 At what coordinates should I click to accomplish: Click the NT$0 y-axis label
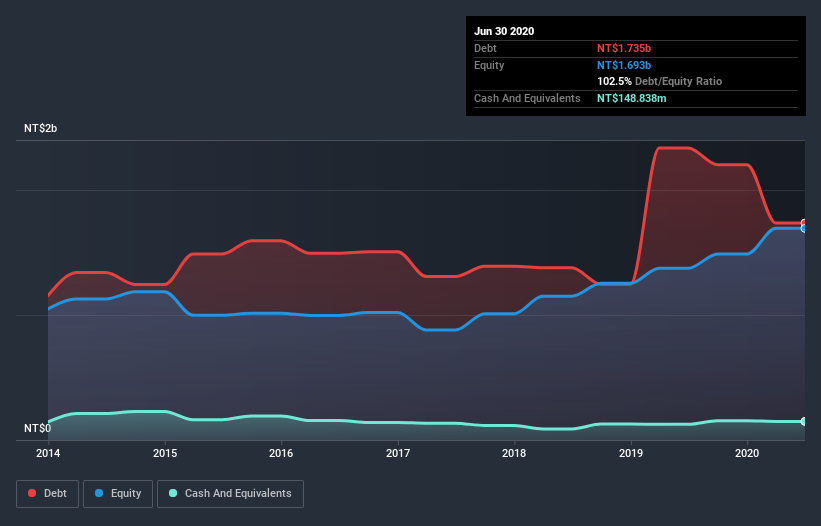point(38,428)
